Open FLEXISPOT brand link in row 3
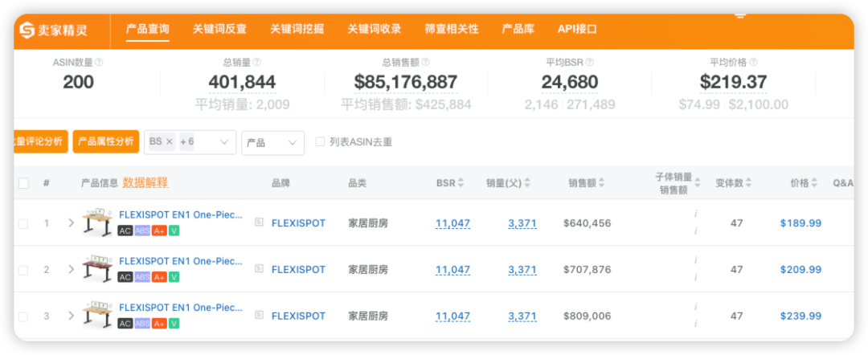Image resolution: width=868 pixels, height=355 pixels. tap(298, 316)
